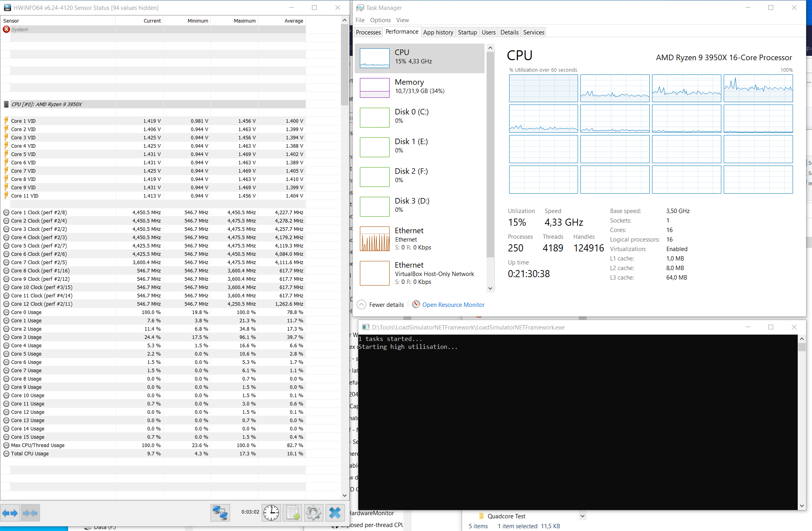This screenshot has height=531, width=812.
Task: Open HWiNFO sensor settings gear icon
Action: pyautogui.click(x=314, y=513)
